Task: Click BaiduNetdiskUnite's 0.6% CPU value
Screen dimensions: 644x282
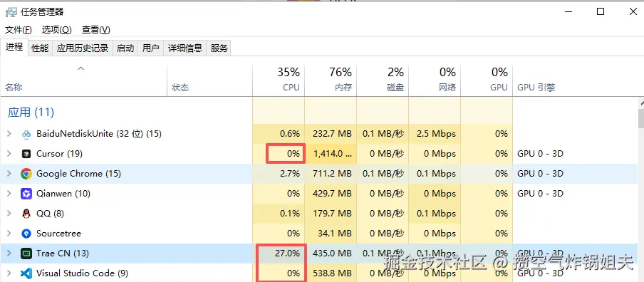Action: 290,134
